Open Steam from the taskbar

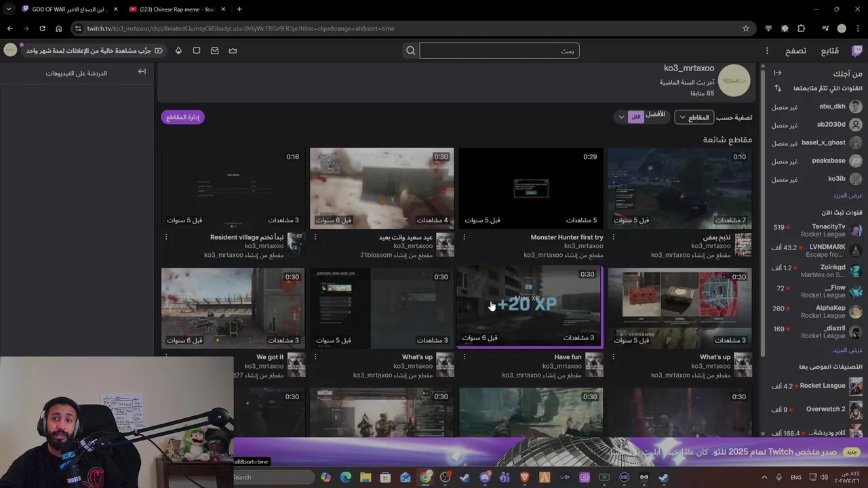coord(465,477)
